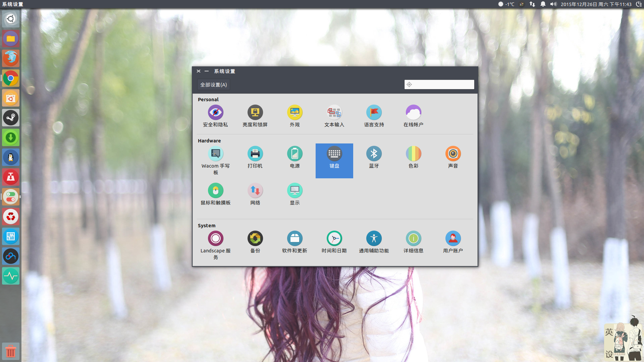Open session power menu in top panel

click(x=639, y=4)
